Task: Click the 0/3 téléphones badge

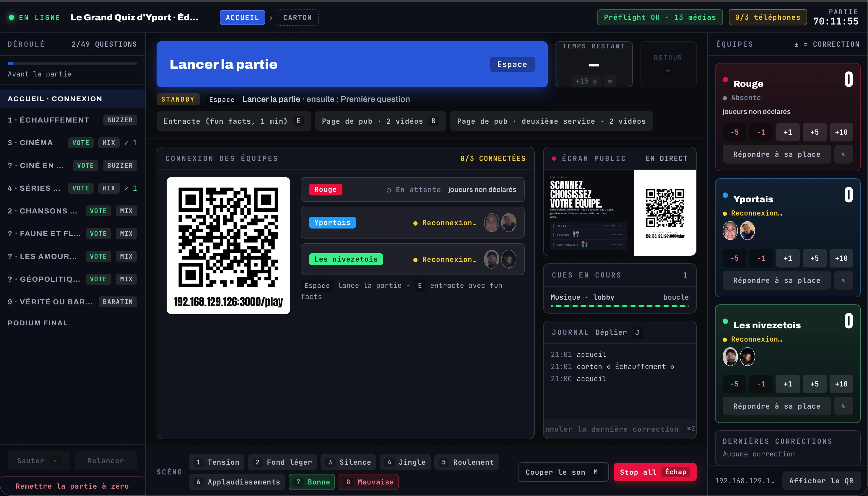Action: pyautogui.click(x=768, y=17)
